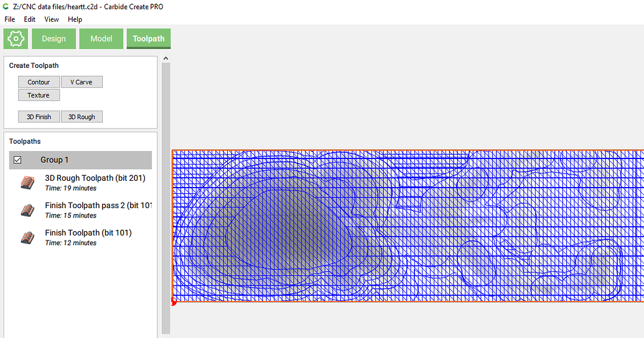Select the Toolpath tab

coord(149,39)
